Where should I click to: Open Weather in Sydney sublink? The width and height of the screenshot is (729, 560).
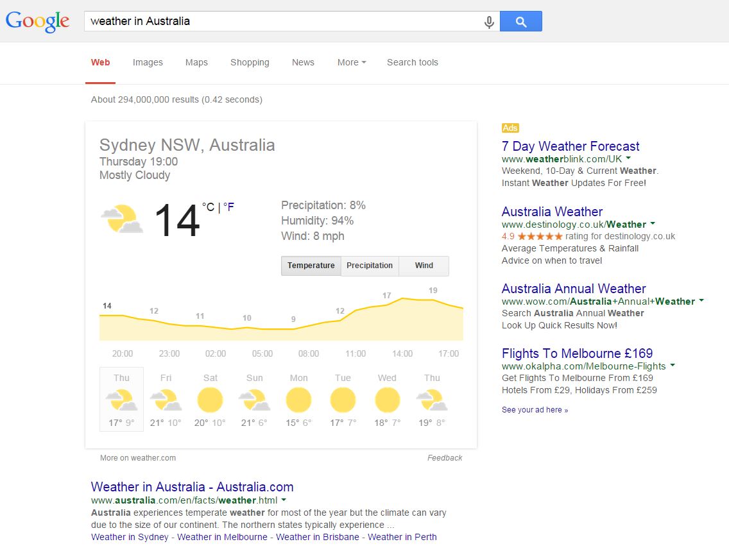coord(130,538)
